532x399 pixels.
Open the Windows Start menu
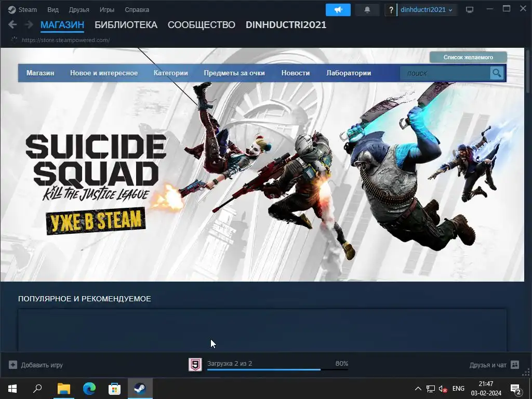click(12, 389)
